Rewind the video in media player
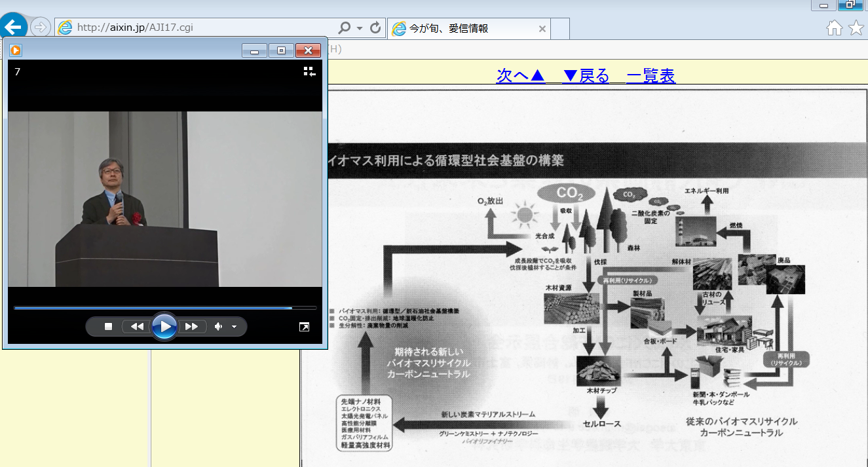868x467 pixels. tap(136, 326)
